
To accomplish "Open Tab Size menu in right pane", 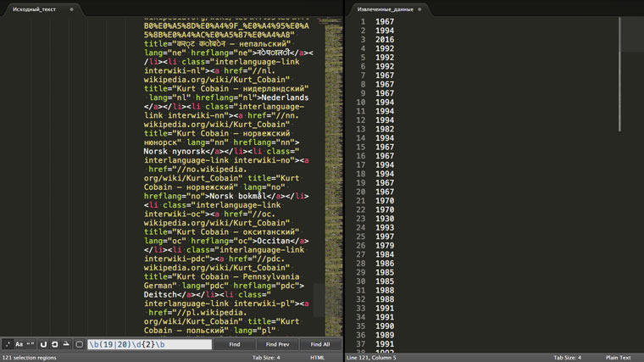I will pyautogui.click(x=568, y=358).
